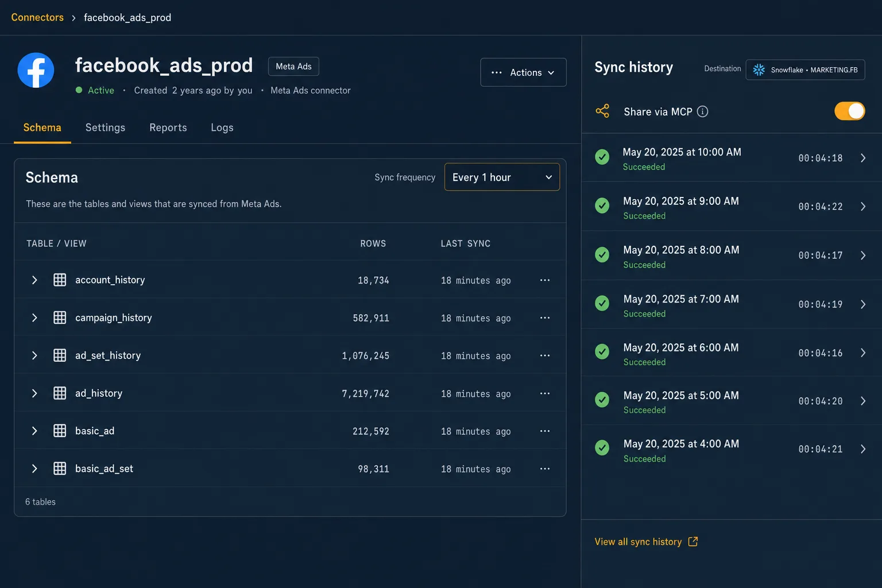Open more options for basic_ad row

pos(545,431)
